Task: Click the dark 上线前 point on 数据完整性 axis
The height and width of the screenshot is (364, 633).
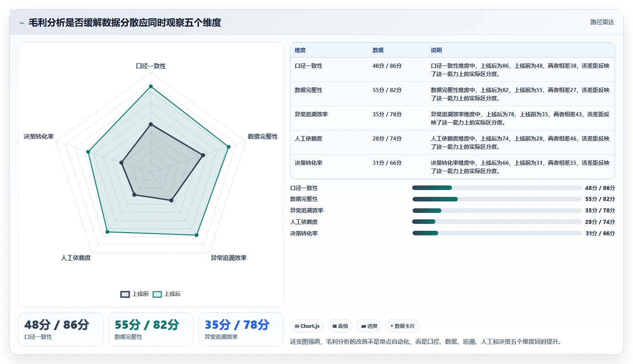Action: click(203, 155)
